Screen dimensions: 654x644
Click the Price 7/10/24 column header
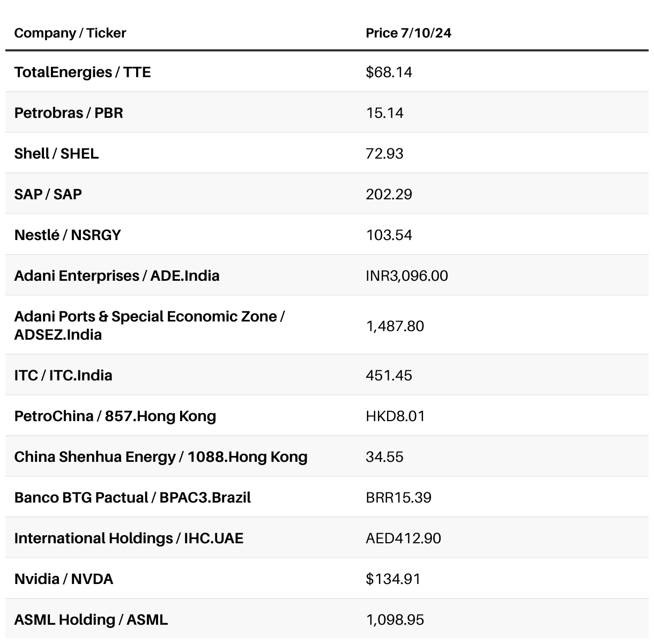[x=408, y=33]
